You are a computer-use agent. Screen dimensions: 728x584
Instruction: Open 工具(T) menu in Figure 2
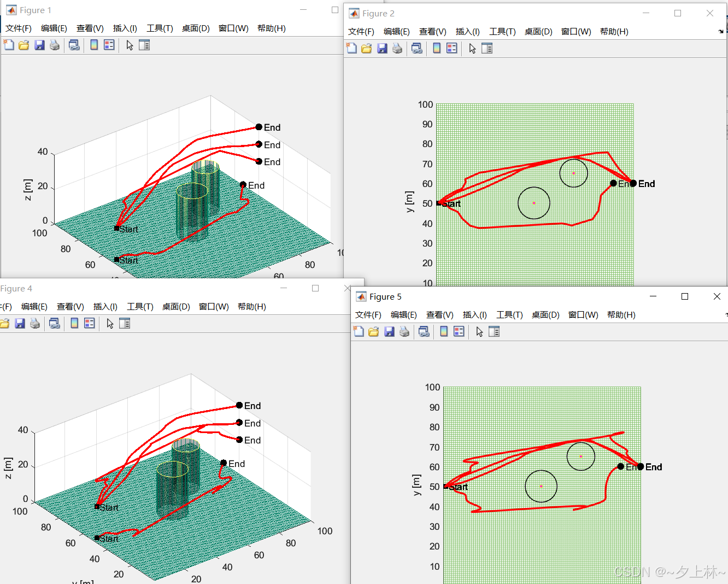(x=502, y=32)
